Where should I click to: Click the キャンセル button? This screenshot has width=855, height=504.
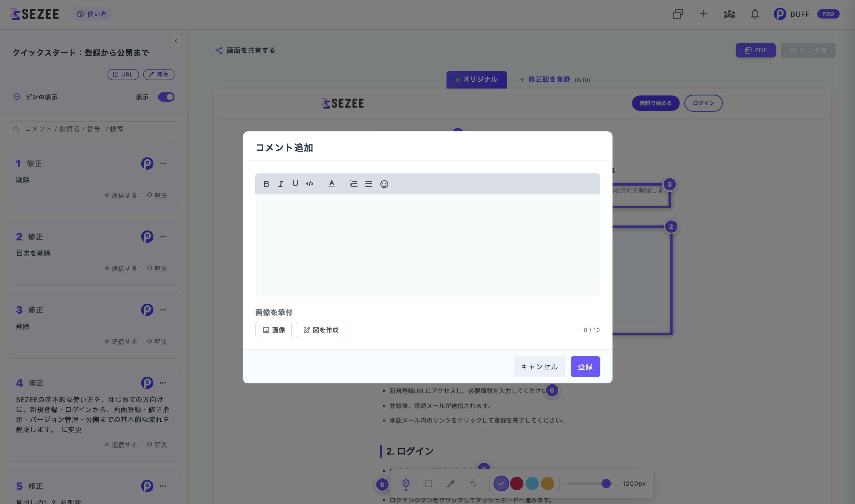[x=539, y=367]
